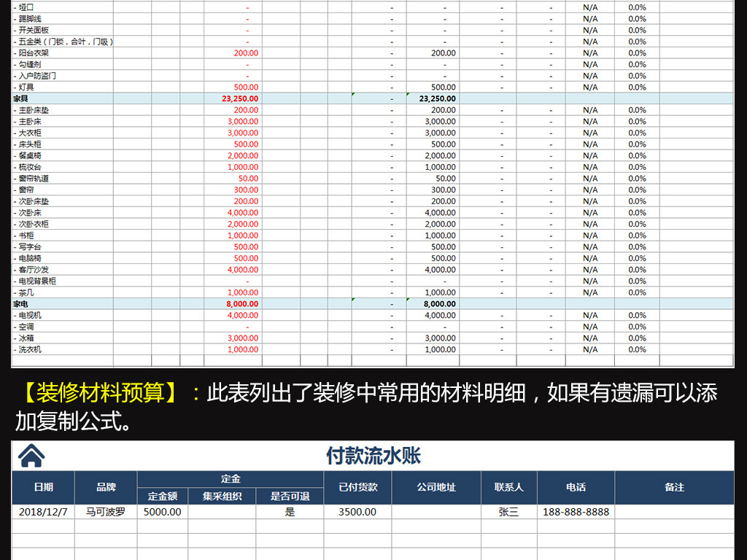Click the 备注 column header
This screenshot has height=560, width=747.
[x=674, y=487]
